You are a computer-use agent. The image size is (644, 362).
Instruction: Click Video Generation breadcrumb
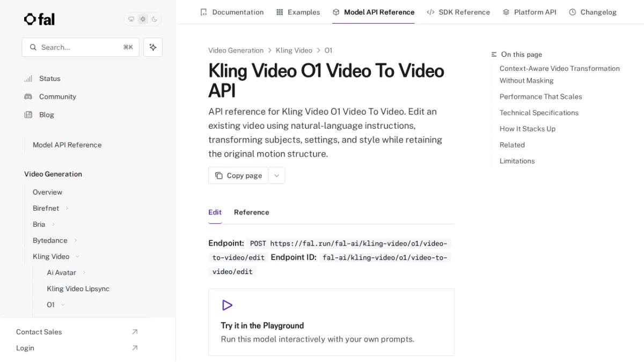click(x=236, y=50)
